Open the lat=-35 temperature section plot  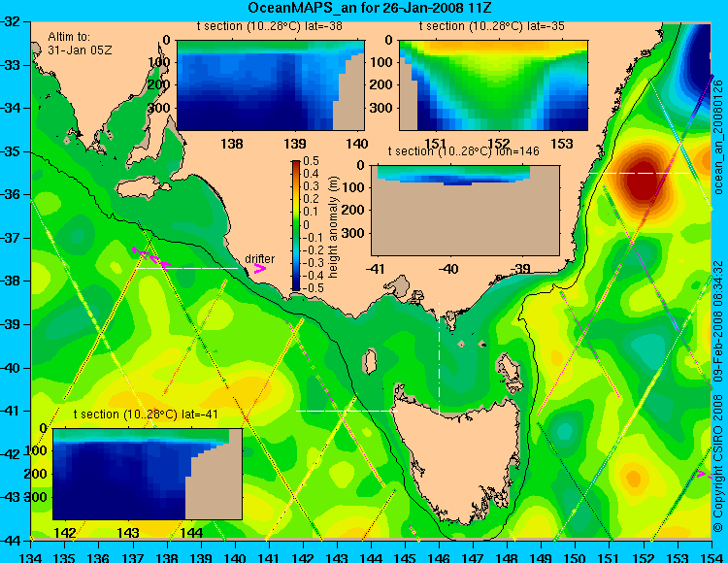493,85
